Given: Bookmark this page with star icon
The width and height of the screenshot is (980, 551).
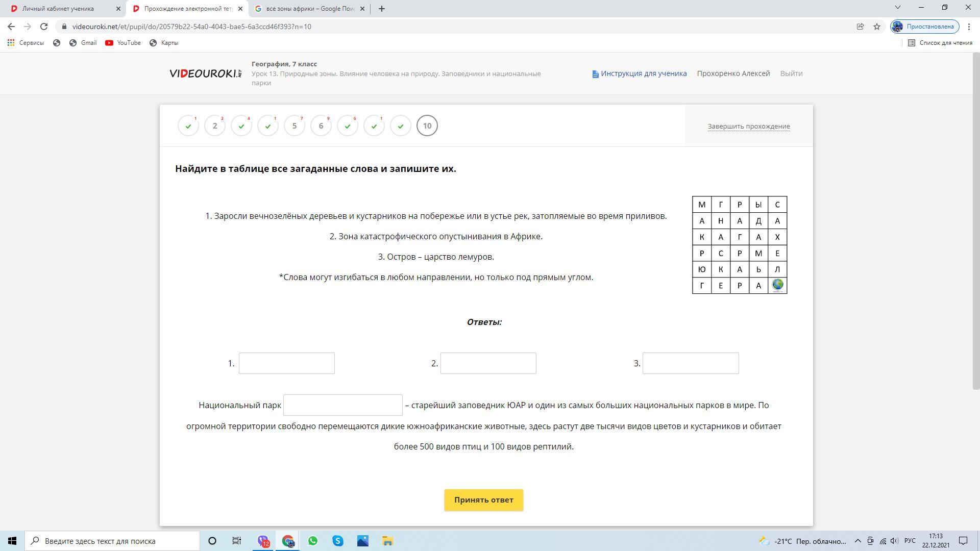Looking at the screenshot, I should (877, 27).
